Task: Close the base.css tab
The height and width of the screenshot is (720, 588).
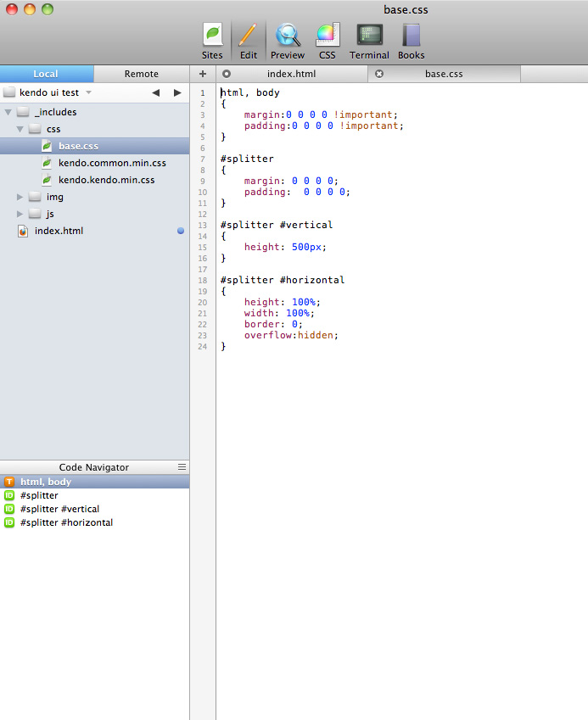Action: (x=379, y=74)
